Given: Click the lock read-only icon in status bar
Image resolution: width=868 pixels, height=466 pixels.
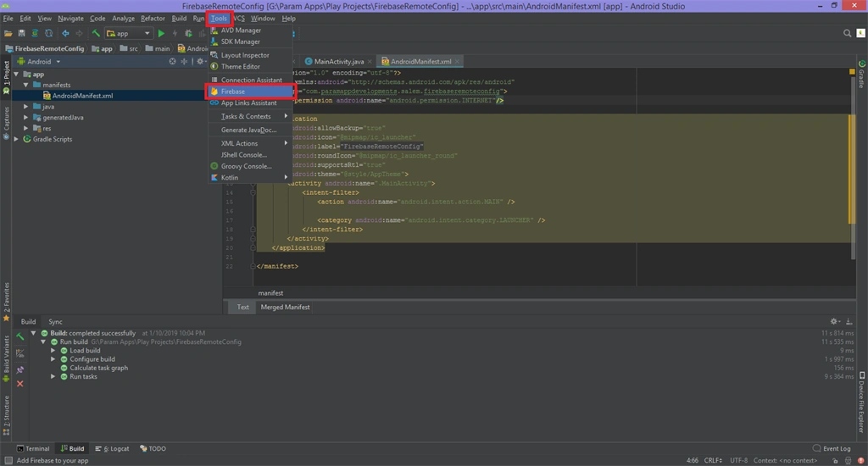Looking at the screenshot, I should pos(835,460).
